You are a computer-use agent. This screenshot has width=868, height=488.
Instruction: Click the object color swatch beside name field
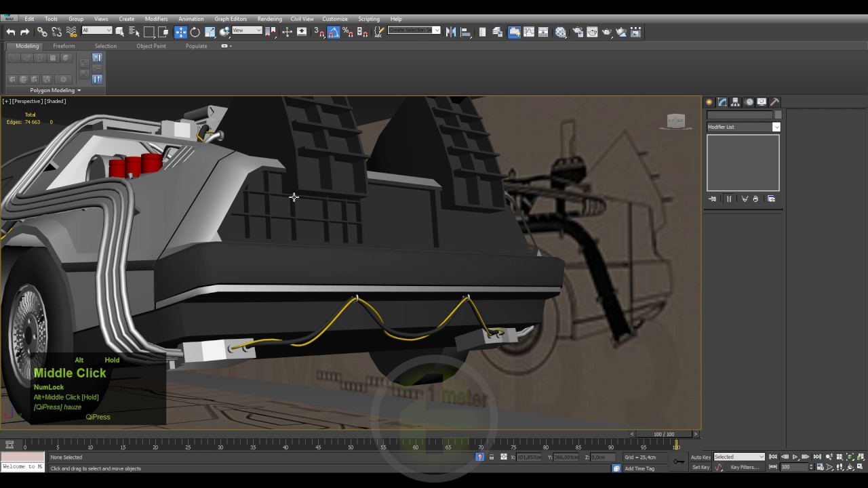(778, 115)
